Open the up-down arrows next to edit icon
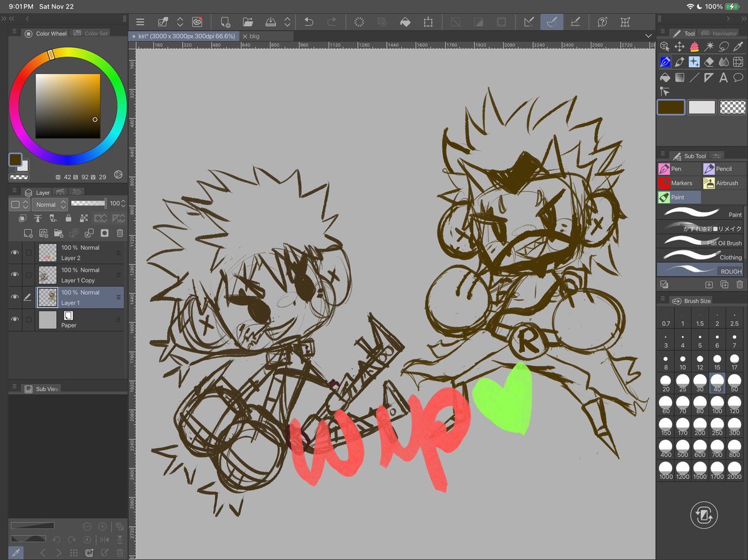The width and height of the screenshot is (748, 560). (x=180, y=22)
